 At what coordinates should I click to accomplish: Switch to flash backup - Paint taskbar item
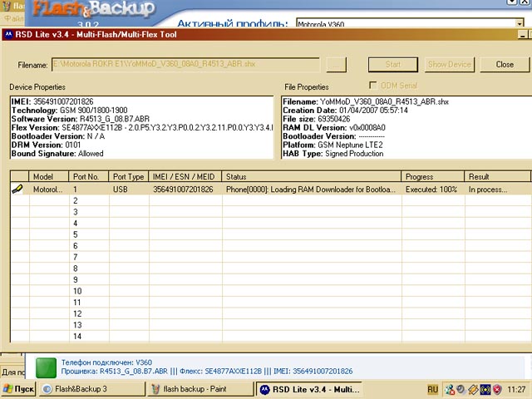pyautogui.click(x=200, y=389)
